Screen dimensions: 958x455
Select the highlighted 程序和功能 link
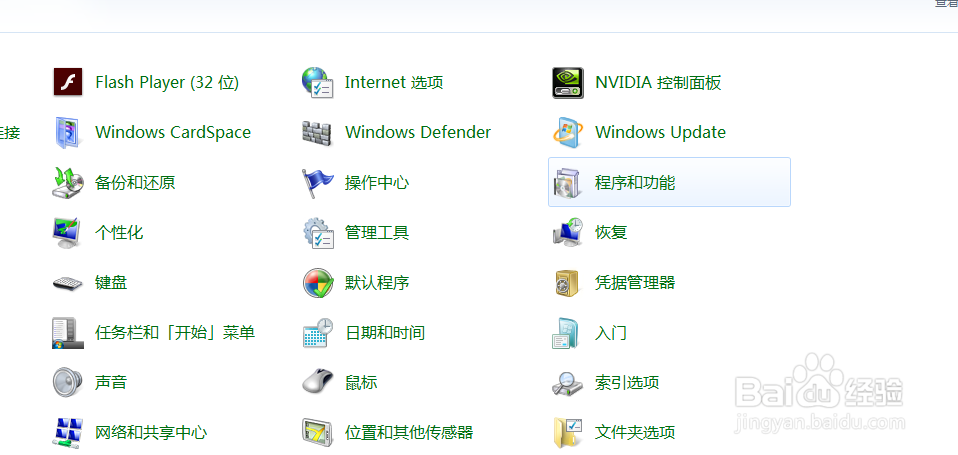pyautogui.click(x=635, y=183)
